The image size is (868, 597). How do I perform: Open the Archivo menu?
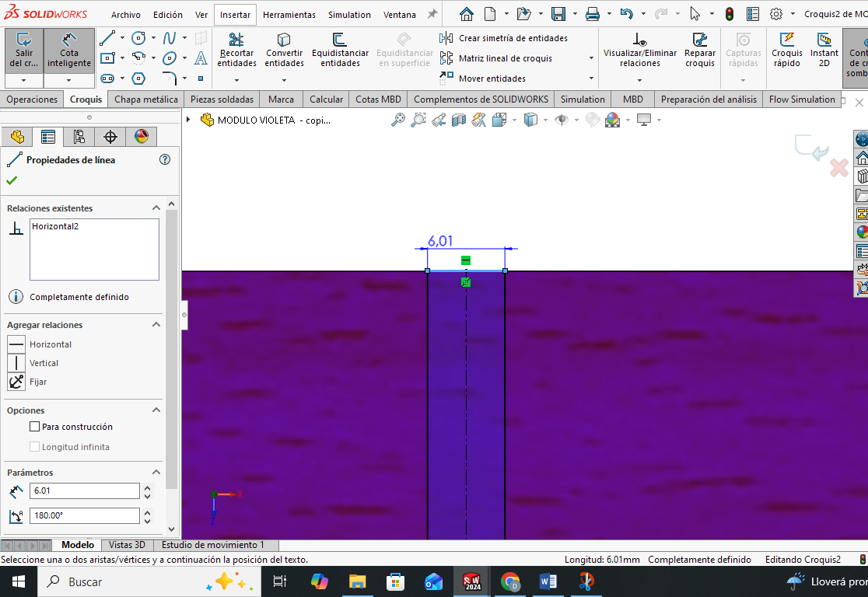[x=126, y=15]
